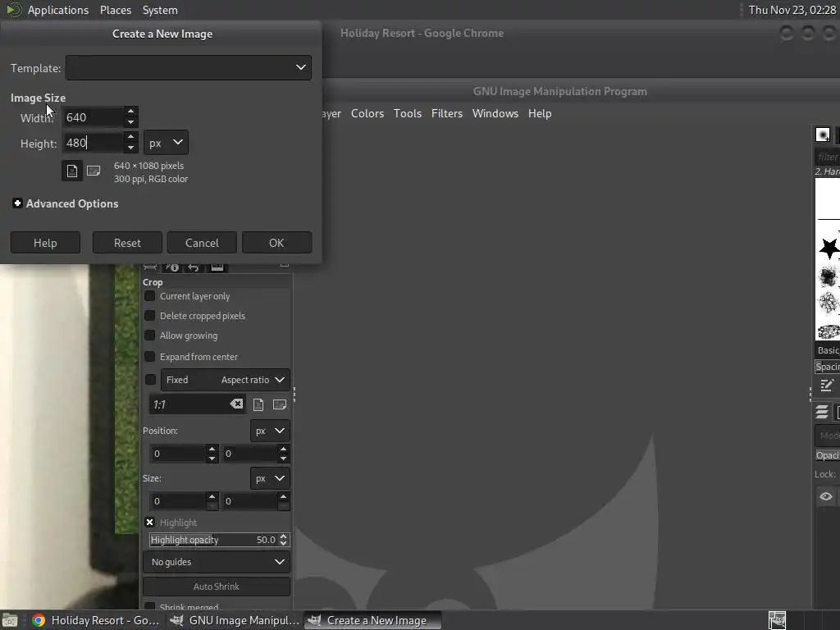Open the Size unit px dropdown
840x630 pixels.
pyautogui.click(x=270, y=478)
